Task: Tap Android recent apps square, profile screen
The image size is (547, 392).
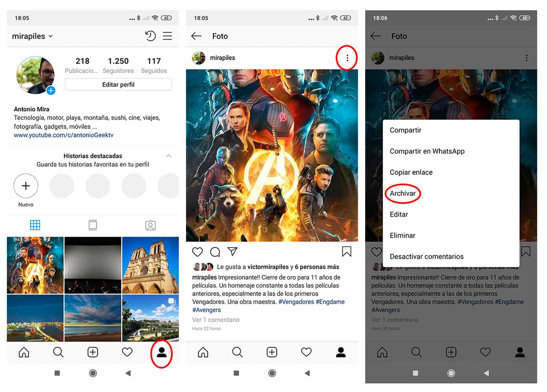Action: click(x=57, y=373)
